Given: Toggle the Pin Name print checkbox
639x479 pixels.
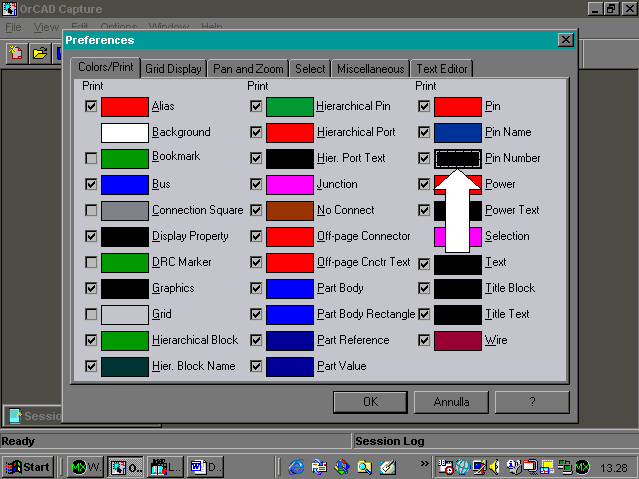Looking at the screenshot, I should 424,132.
